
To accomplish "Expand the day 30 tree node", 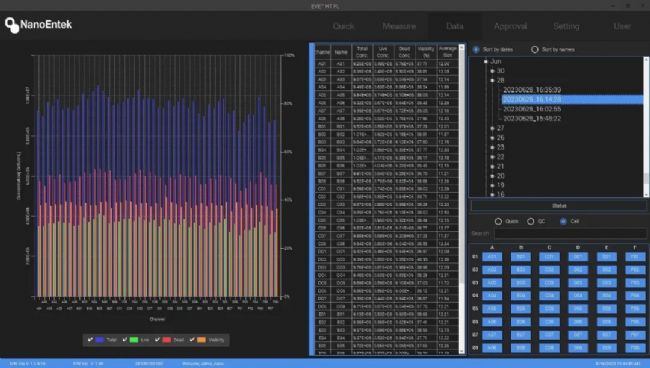I will [x=492, y=71].
